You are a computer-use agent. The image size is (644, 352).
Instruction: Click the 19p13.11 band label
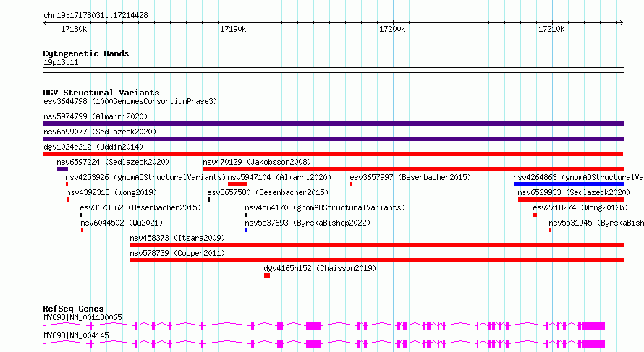[61, 62]
